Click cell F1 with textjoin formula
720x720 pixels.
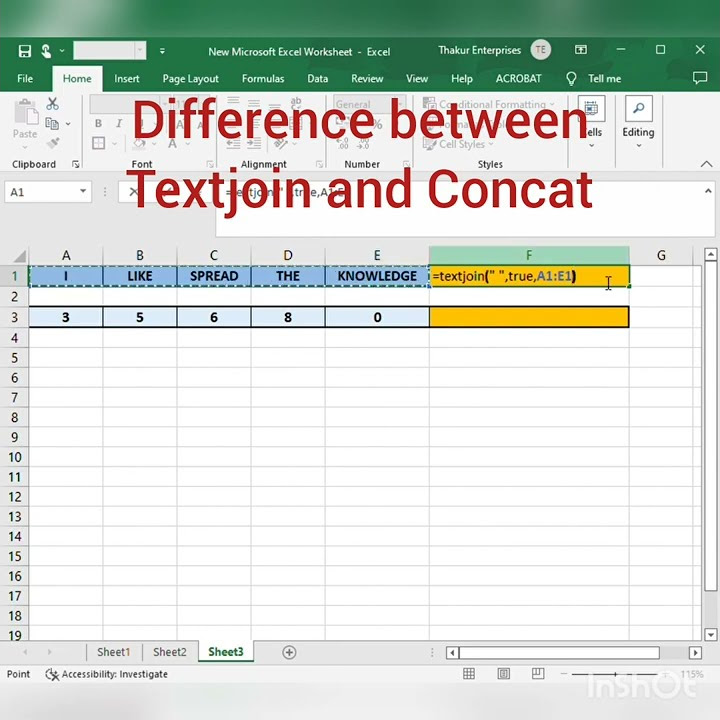[x=529, y=276]
